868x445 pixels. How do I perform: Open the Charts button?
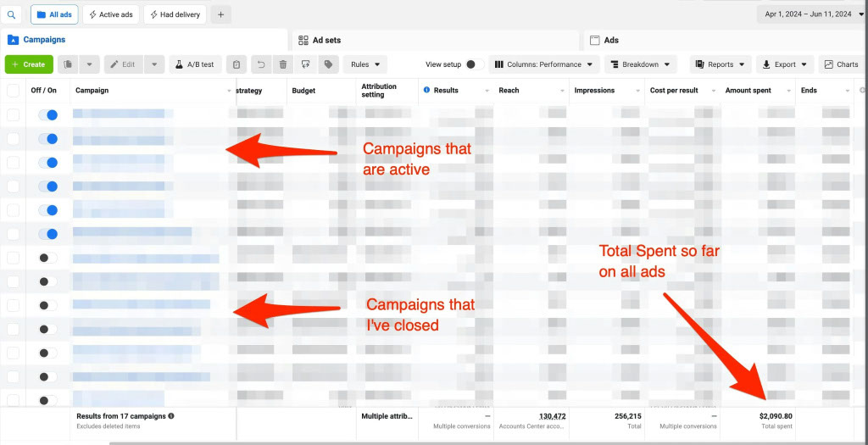pyautogui.click(x=842, y=64)
